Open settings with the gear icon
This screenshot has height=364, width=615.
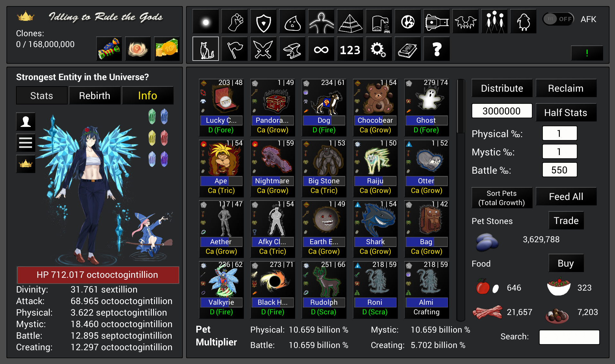click(x=379, y=49)
